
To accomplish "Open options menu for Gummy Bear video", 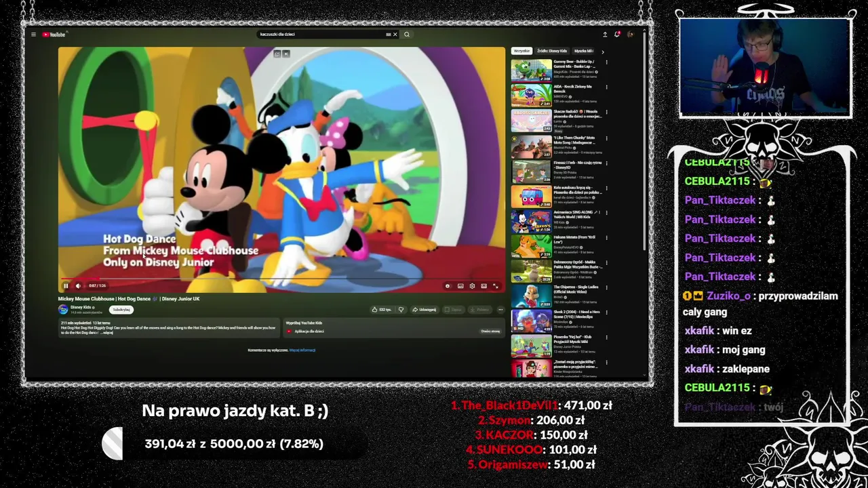I will pyautogui.click(x=606, y=62).
